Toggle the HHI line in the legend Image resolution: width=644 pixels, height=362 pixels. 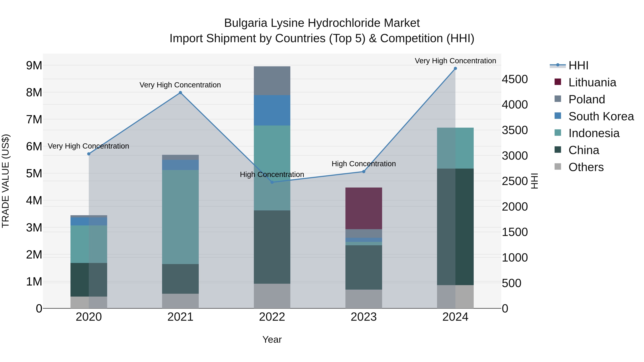point(569,65)
